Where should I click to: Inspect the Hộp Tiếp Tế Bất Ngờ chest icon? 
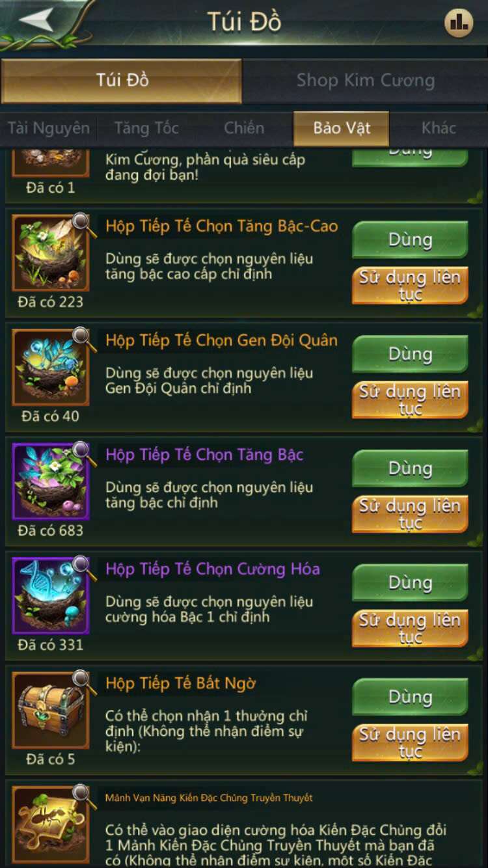(51, 711)
